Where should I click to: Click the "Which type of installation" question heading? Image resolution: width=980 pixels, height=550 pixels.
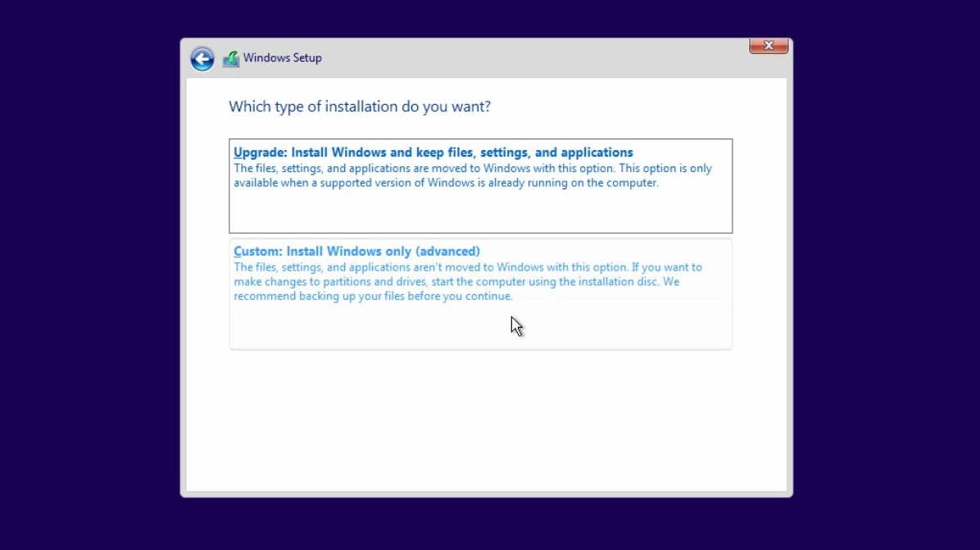360,107
